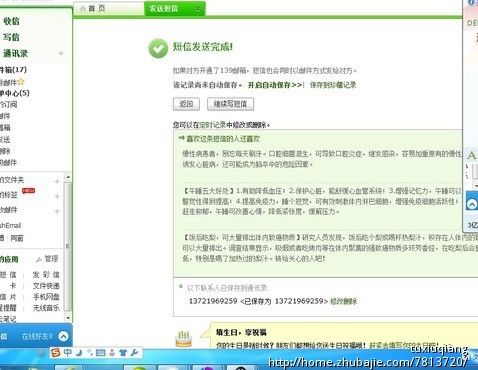Open 写信 in the sidebar

[11, 37]
